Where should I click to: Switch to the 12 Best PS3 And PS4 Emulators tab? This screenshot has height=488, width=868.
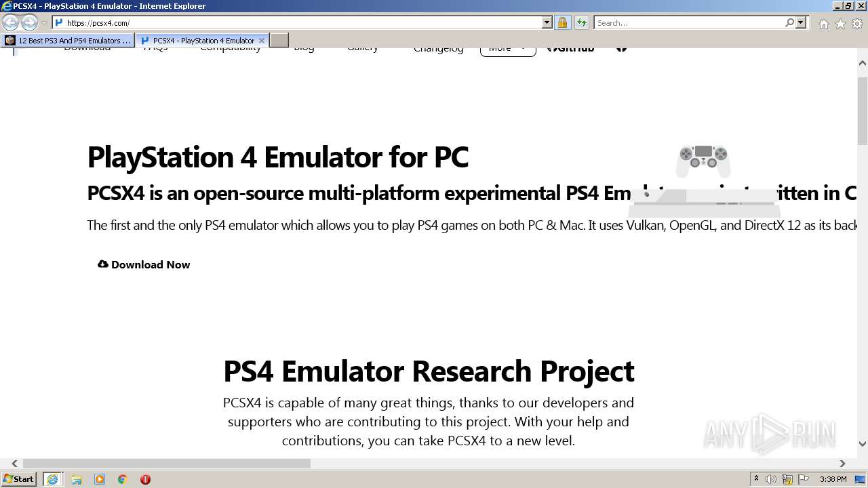tap(68, 41)
